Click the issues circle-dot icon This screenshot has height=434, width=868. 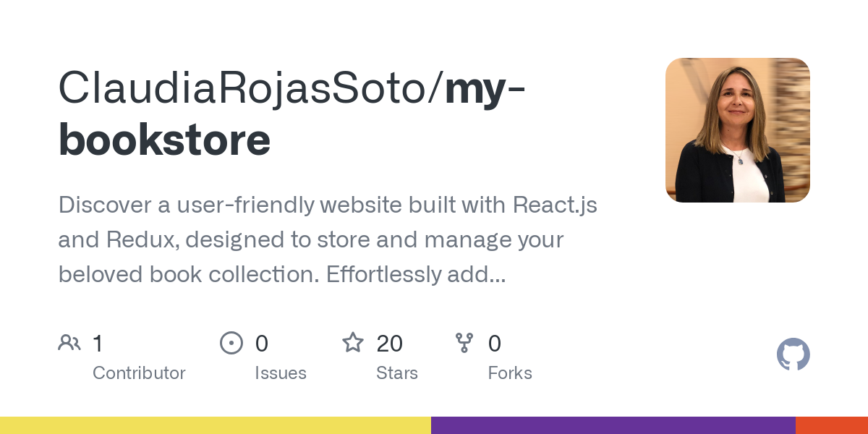pos(231,343)
